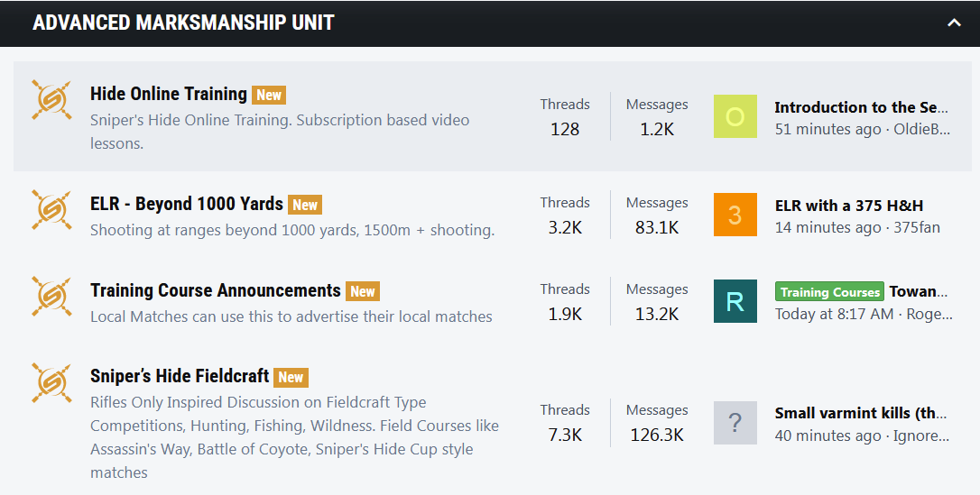Click the New badge beside Hide Online Training
The width and height of the screenshot is (980, 495).
269,95
